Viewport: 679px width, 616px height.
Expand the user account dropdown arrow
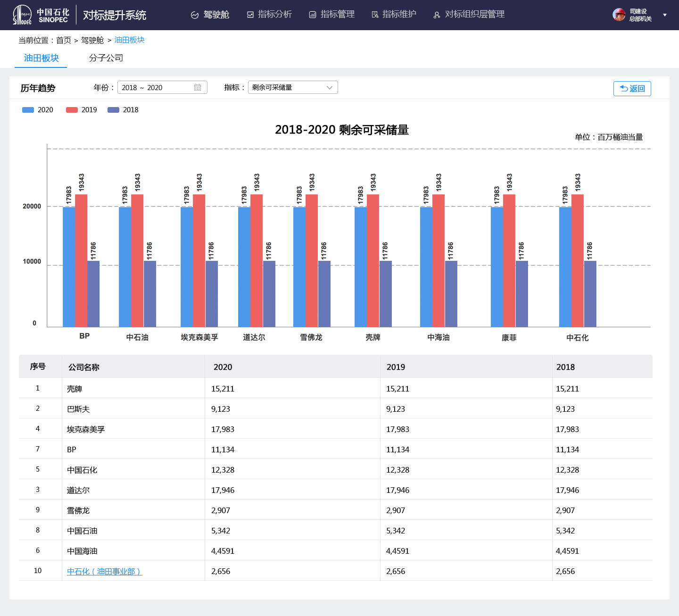pyautogui.click(x=665, y=15)
